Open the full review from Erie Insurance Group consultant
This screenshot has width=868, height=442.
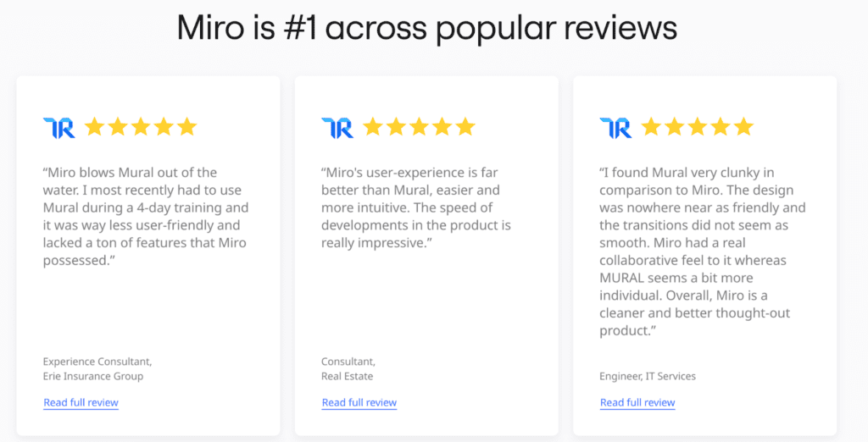[x=81, y=403]
